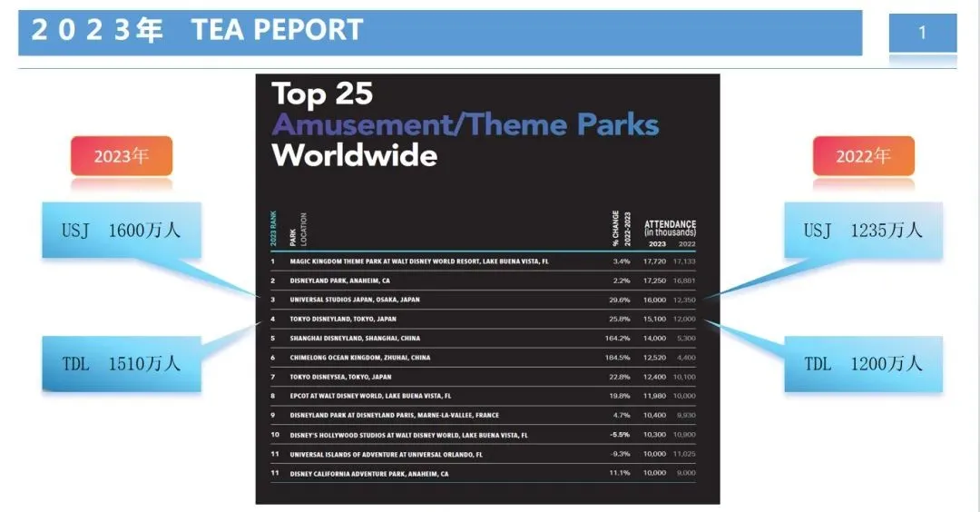Click the "2023 RANK" column header
The height and width of the screenshot is (512, 980).
coord(273,228)
